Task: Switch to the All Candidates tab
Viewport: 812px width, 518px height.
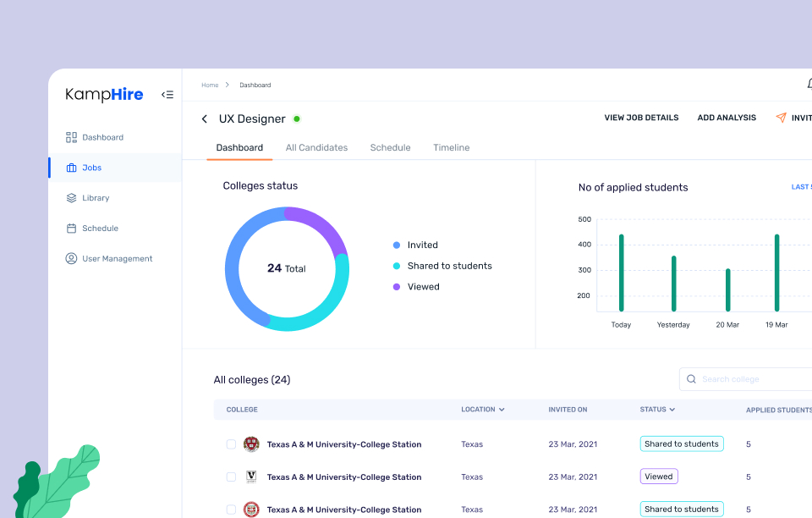Action: [316, 147]
